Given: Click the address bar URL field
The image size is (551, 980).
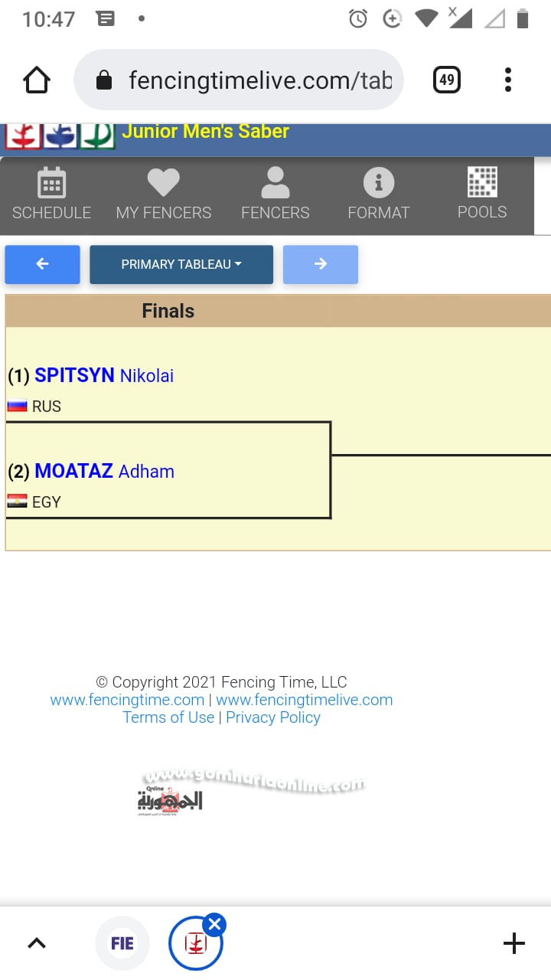Looking at the screenshot, I should pos(260,80).
